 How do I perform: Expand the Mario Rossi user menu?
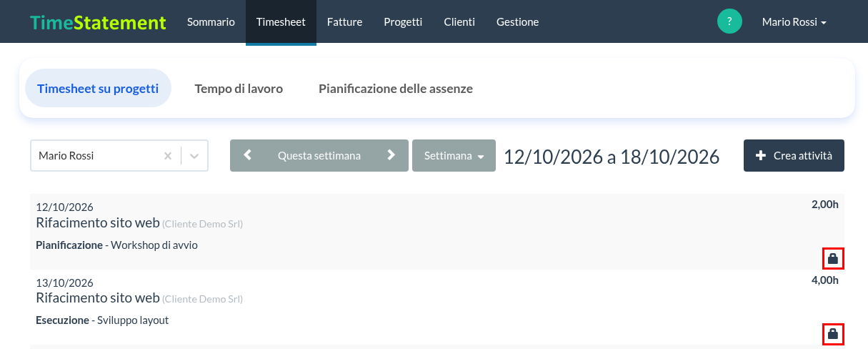point(794,22)
